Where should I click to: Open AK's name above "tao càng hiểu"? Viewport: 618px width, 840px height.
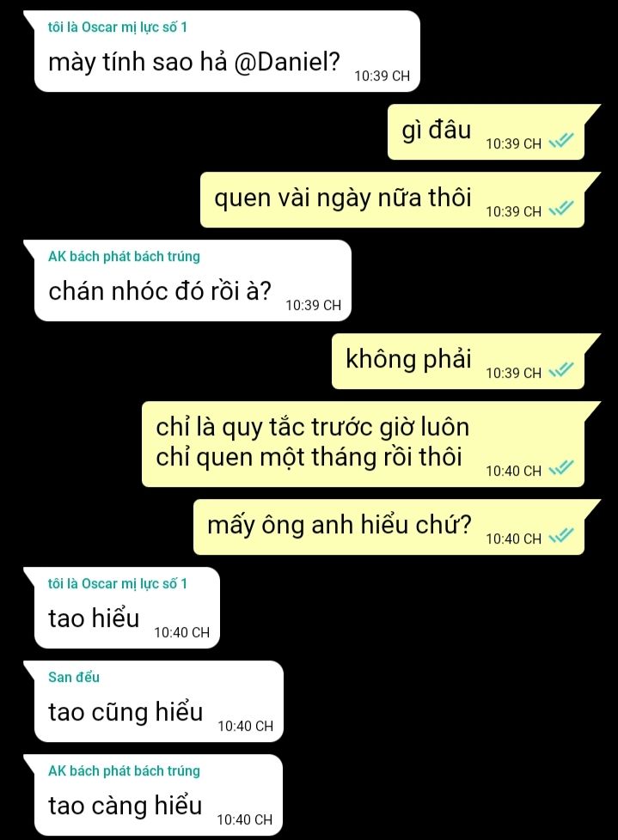(x=124, y=770)
